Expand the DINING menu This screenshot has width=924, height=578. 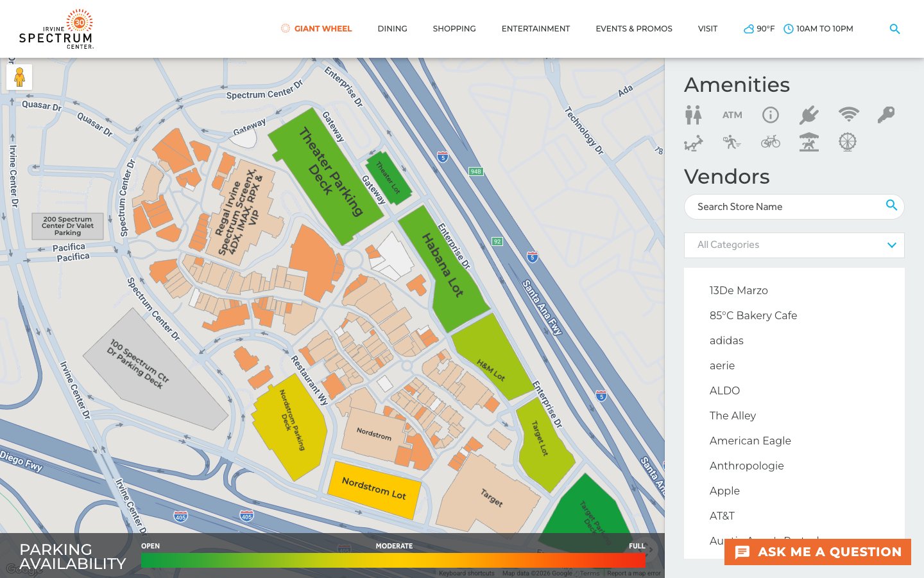coord(392,28)
